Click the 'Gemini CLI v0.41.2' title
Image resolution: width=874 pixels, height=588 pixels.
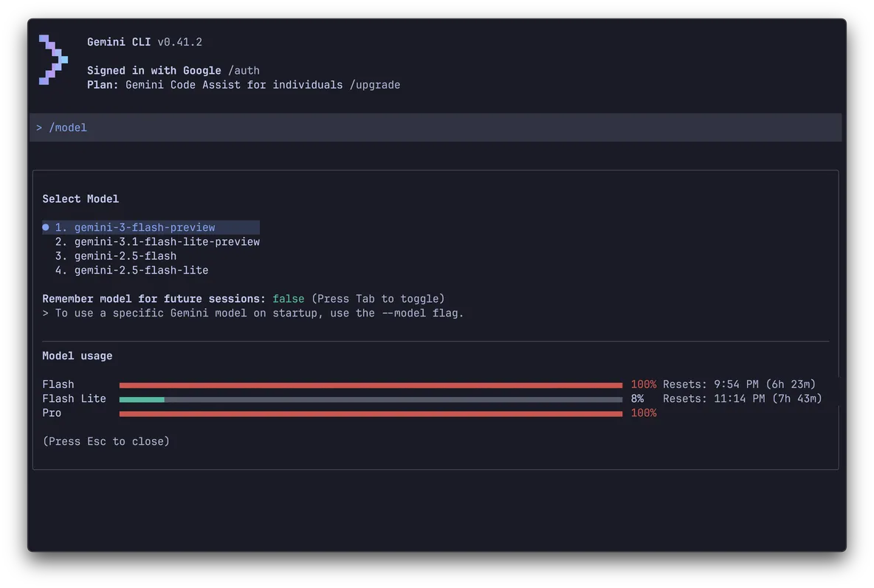click(x=145, y=42)
